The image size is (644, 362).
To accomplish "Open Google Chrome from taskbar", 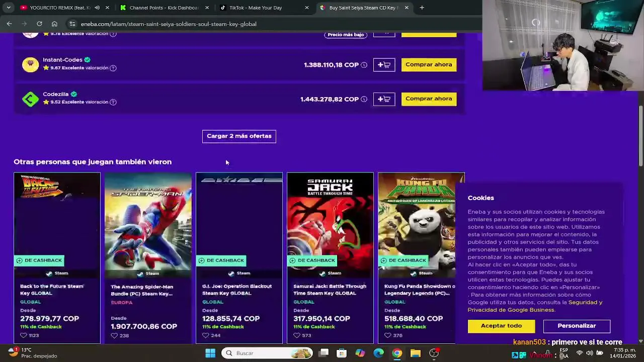I will point(397,353).
